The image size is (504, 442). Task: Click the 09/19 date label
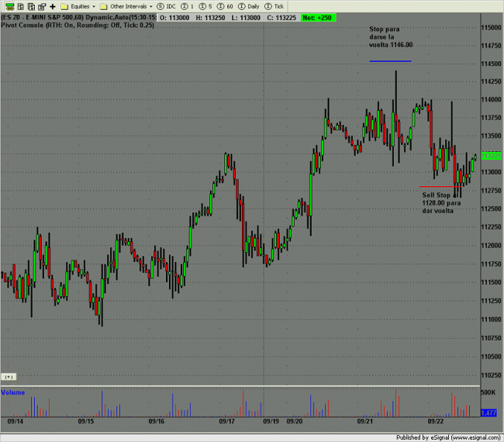coord(271,421)
